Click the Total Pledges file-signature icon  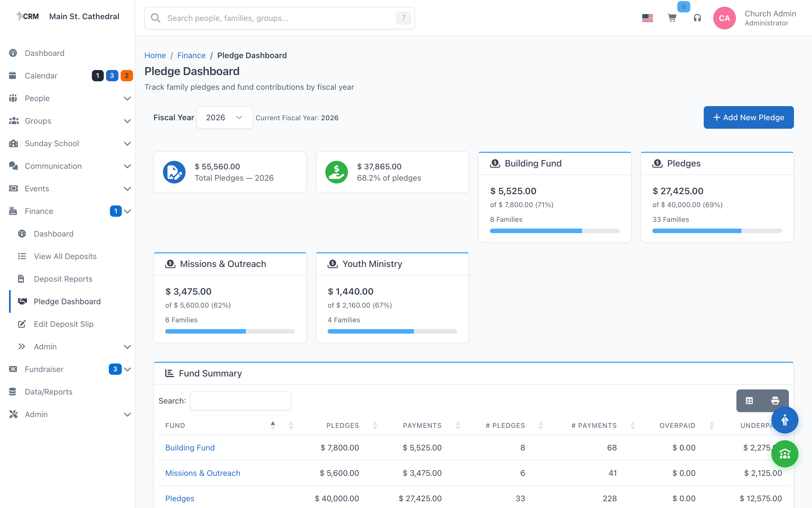point(174,172)
